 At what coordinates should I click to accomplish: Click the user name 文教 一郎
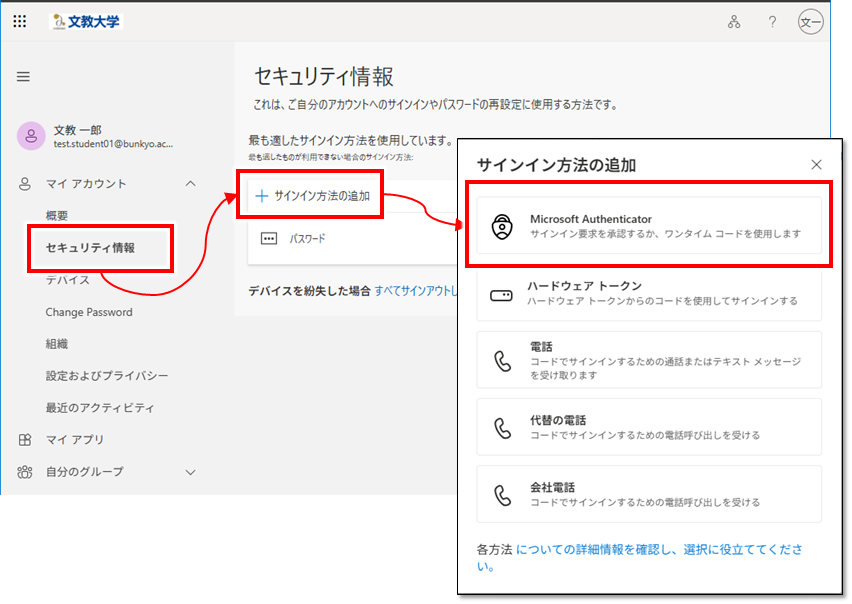(77, 130)
